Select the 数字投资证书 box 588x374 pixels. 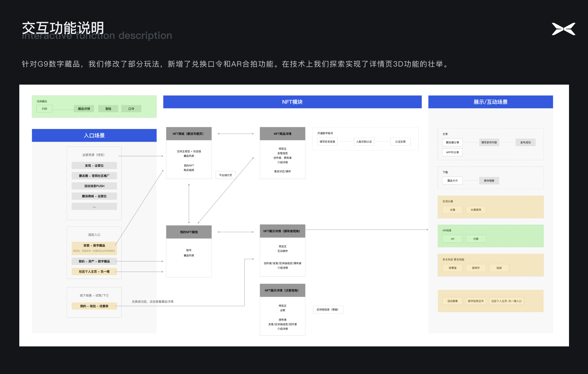click(476, 301)
